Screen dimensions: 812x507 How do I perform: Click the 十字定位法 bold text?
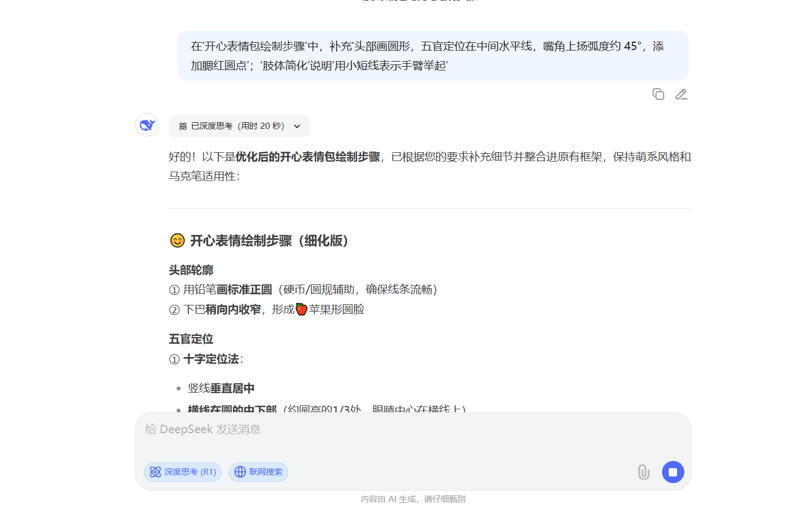(211, 359)
